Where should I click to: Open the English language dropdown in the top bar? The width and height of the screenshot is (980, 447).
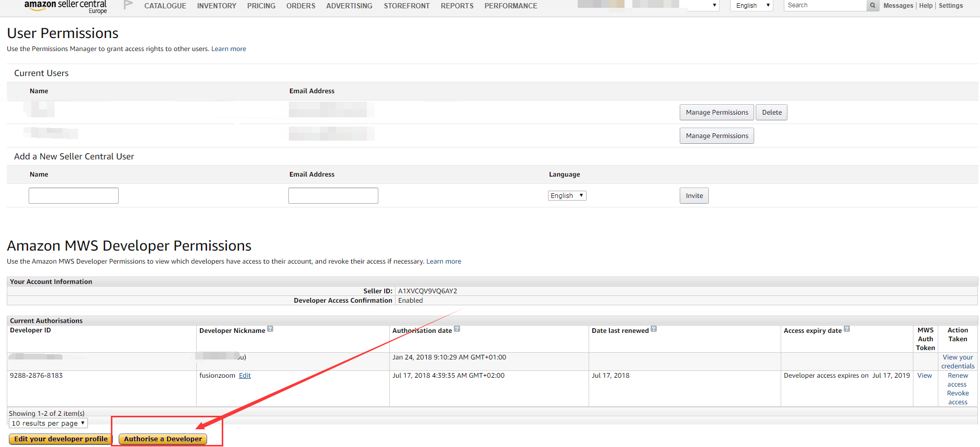coord(752,6)
